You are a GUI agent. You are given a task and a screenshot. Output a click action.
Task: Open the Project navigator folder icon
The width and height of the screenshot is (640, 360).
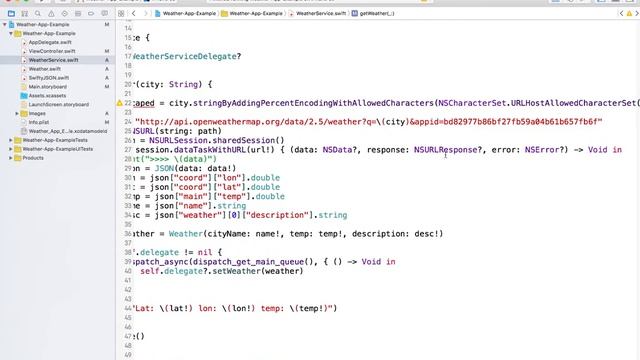[x=11, y=13]
